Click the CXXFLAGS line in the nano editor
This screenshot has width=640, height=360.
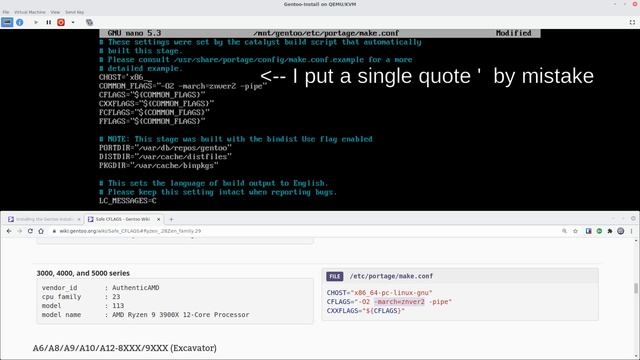click(x=156, y=104)
